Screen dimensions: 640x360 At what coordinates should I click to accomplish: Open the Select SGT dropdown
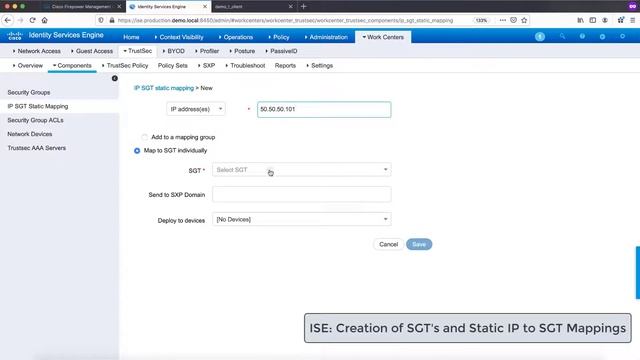(x=302, y=169)
